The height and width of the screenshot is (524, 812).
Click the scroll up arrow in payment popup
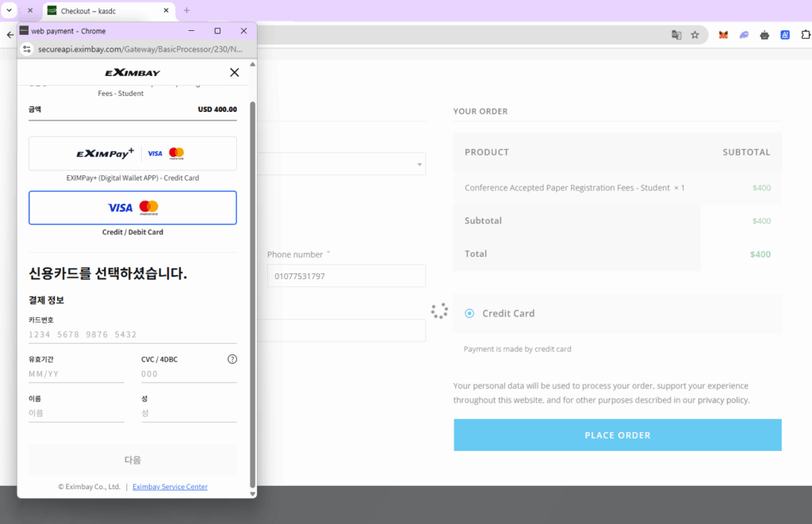pos(253,65)
